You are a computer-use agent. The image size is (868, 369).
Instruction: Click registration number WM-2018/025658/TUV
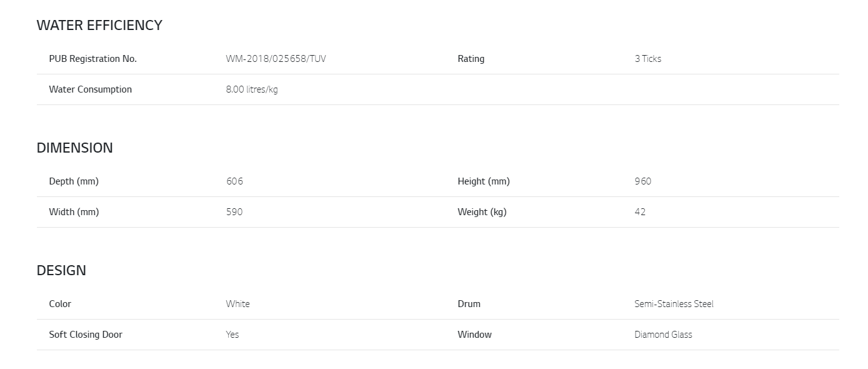276,59
